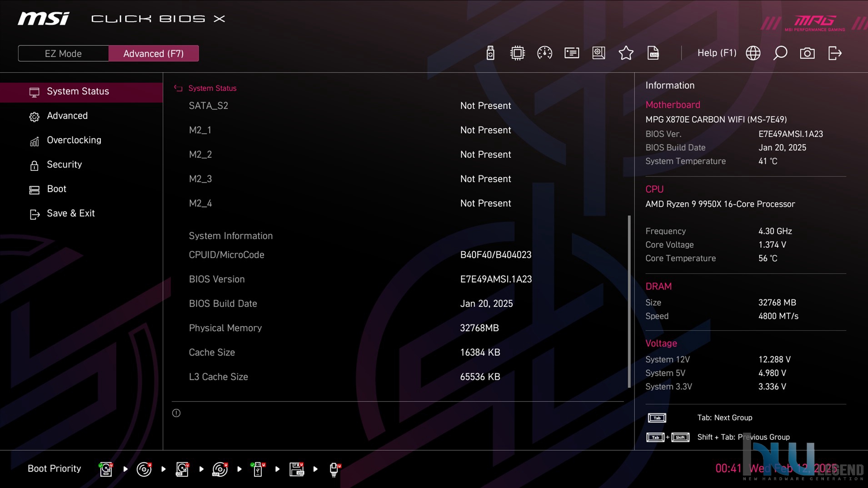The height and width of the screenshot is (488, 868).
Task: Click the back arrow next to System Status
Action: (x=178, y=88)
